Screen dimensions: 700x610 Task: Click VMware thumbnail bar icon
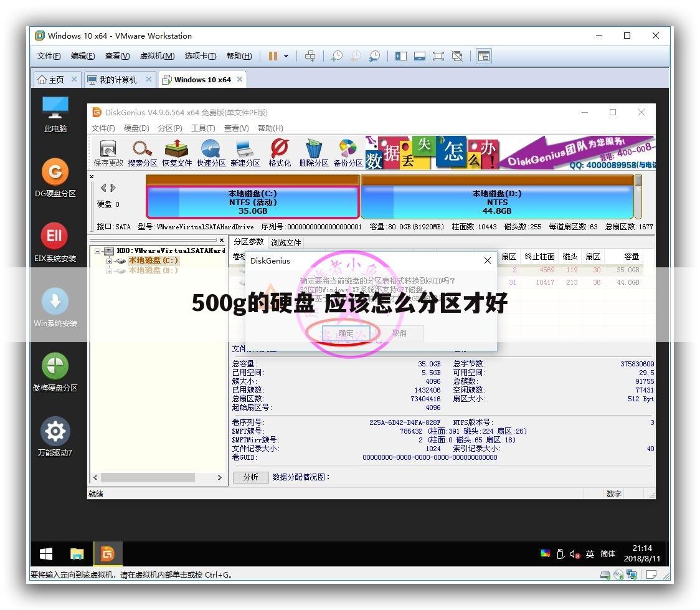click(x=420, y=56)
